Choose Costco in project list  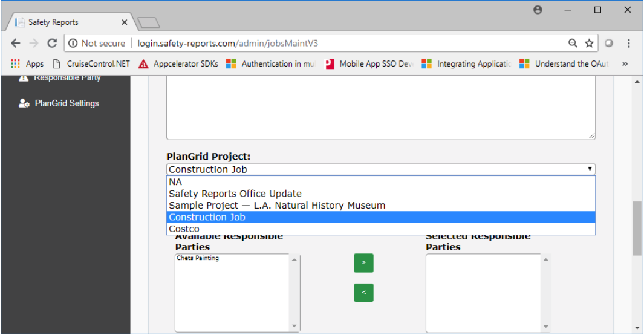click(x=381, y=229)
